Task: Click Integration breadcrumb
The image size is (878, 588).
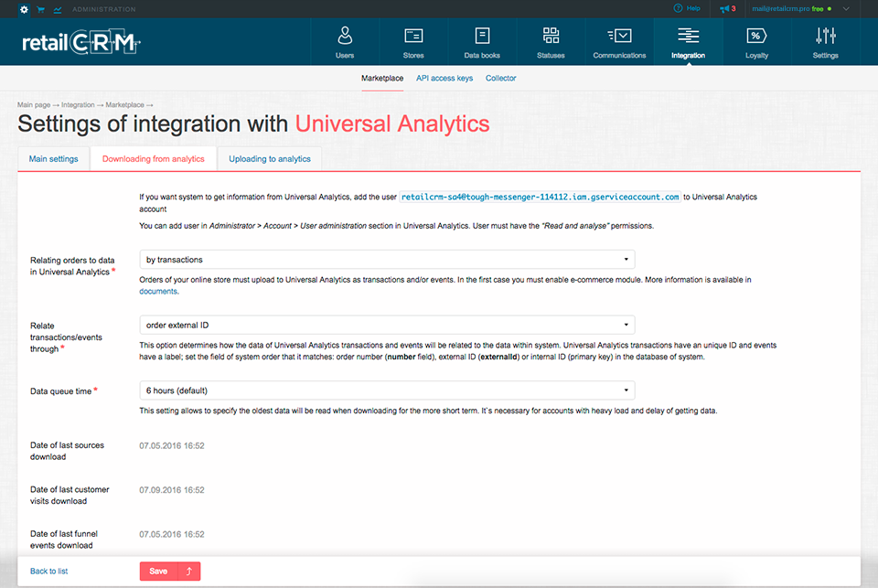Action: [x=78, y=105]
